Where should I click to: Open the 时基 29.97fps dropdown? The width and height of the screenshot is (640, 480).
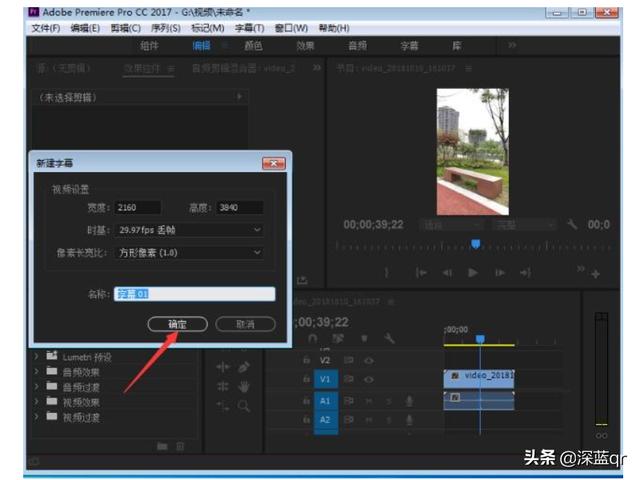[189, 229]
